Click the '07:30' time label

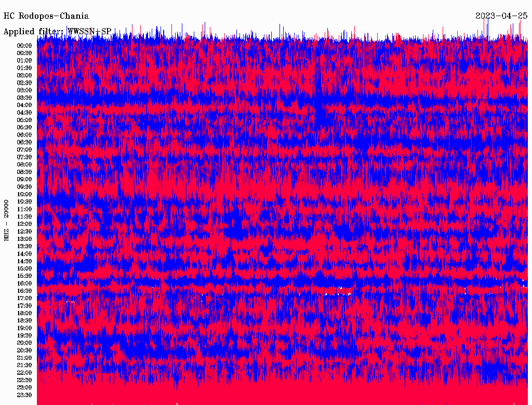(24, 157)
